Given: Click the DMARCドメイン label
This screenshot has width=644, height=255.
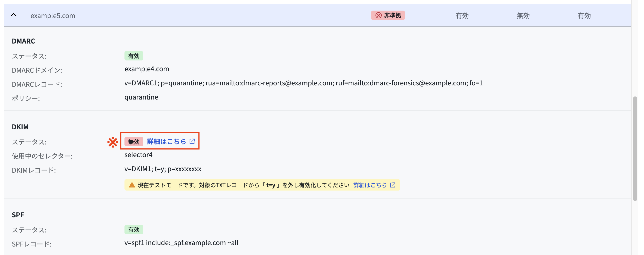Looking at the screenshot, I should pos(37,70).
